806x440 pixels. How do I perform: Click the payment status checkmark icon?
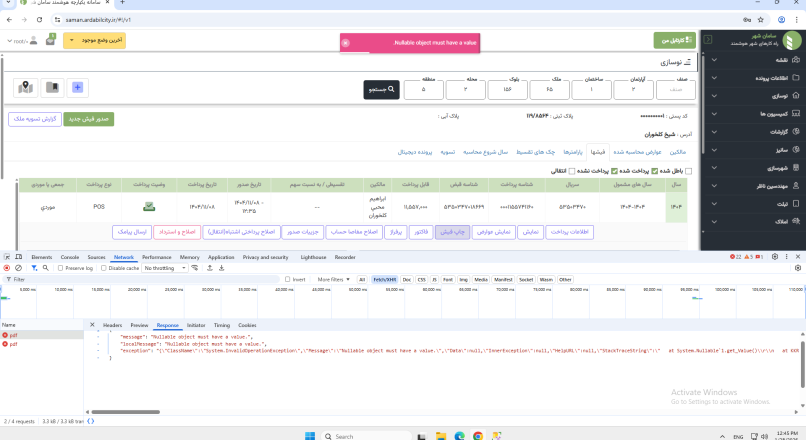pos(149,207)
